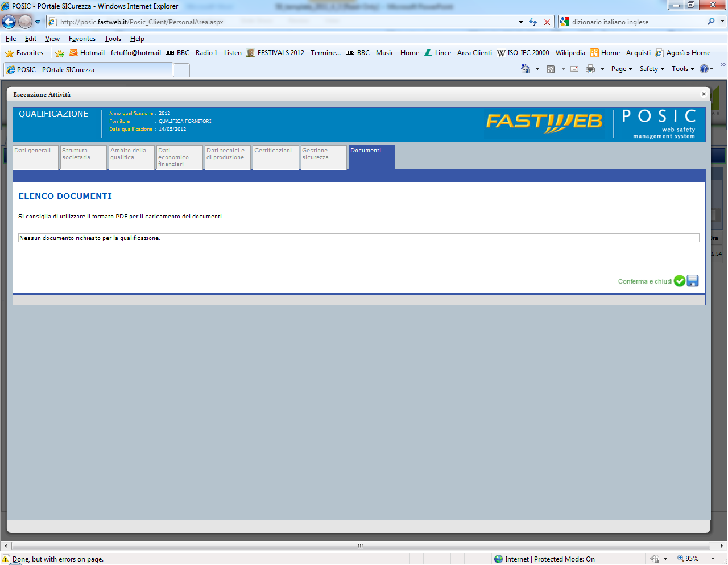Open the command bar Tools dropdown
The height and width of the screenshot is (565, 728).
683,69
